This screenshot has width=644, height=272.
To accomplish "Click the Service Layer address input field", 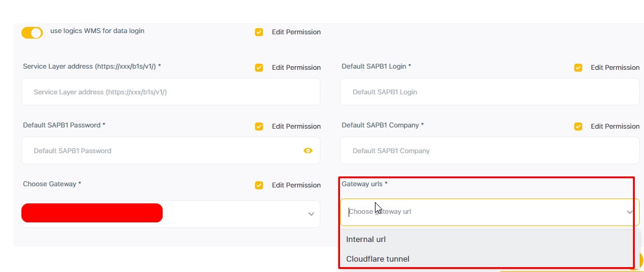I will coord(170,92).
